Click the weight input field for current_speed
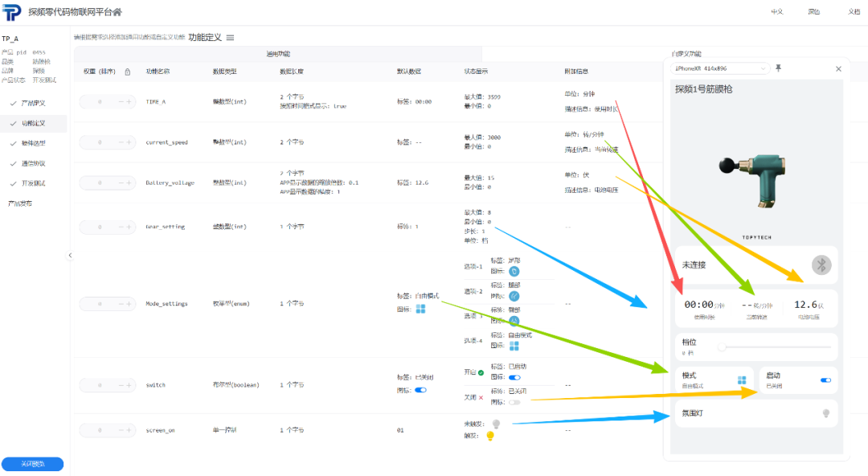This screenshot has width=868, height=476. pyautogui.click(x=100, y=142)
